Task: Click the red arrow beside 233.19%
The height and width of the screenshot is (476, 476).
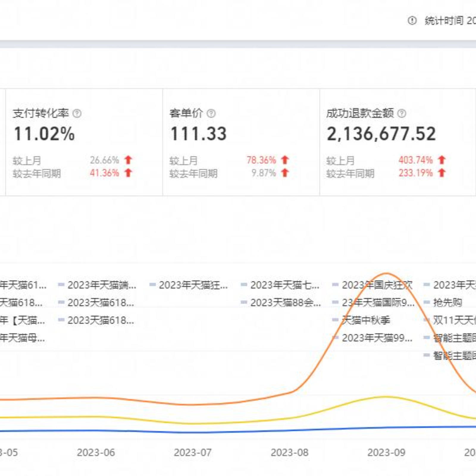Action: 442,173
